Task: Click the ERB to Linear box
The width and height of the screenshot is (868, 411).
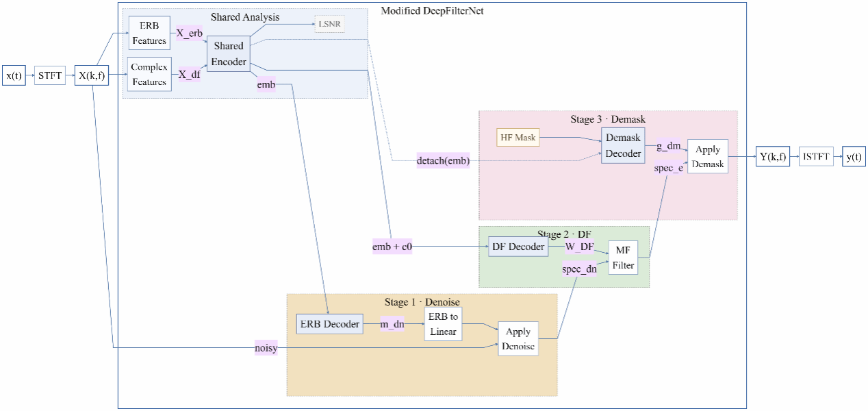Action: [x=444, y=324]
